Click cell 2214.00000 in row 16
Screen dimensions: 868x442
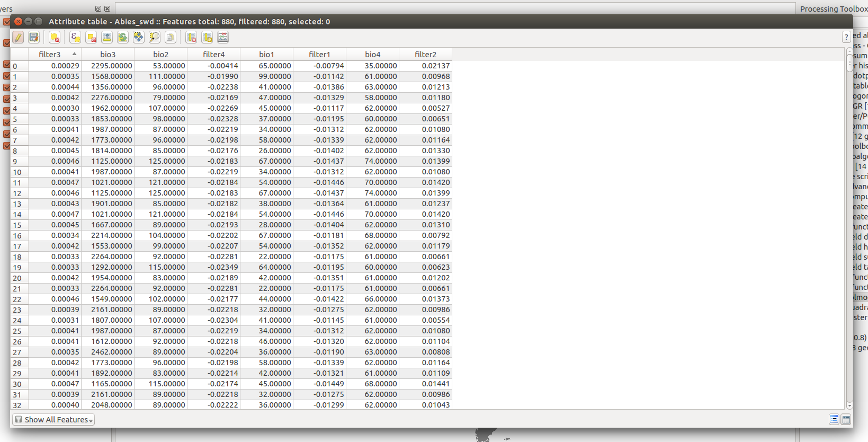108,235
